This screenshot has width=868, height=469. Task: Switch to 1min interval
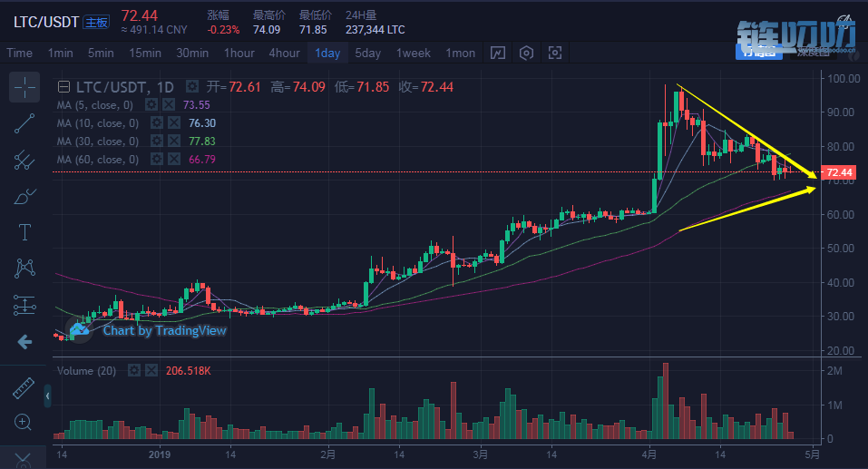61,54
